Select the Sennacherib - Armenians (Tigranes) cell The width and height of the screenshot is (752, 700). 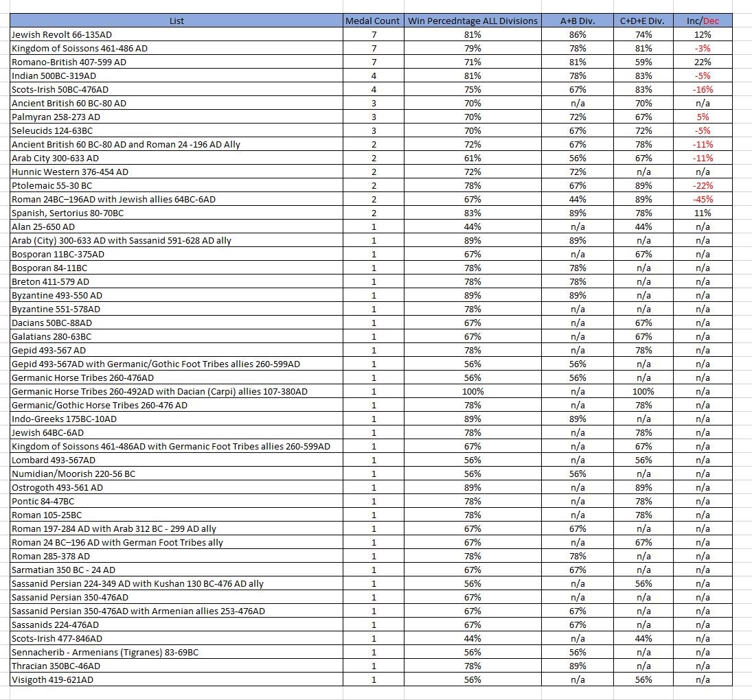(x=105, y=652)
